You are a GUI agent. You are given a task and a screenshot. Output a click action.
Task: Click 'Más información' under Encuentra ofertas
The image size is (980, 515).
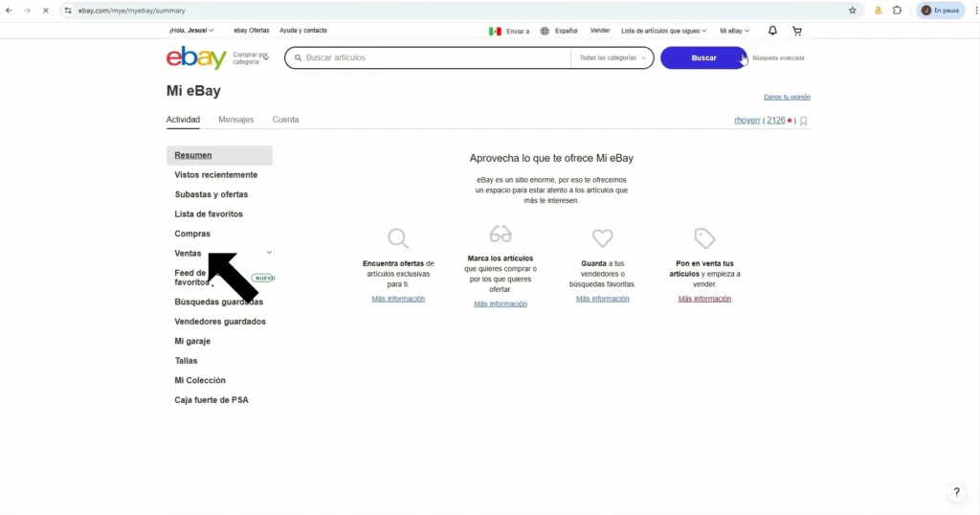(x=398, y=299)
